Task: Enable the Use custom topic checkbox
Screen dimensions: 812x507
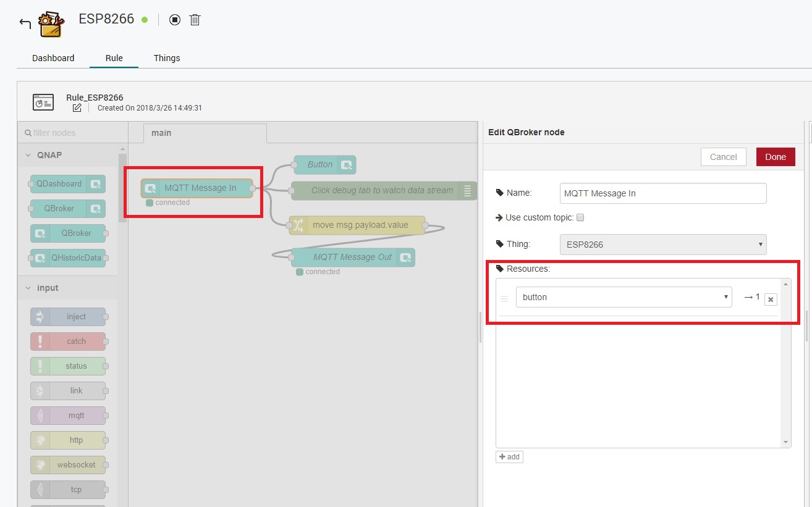Action: 580,217
